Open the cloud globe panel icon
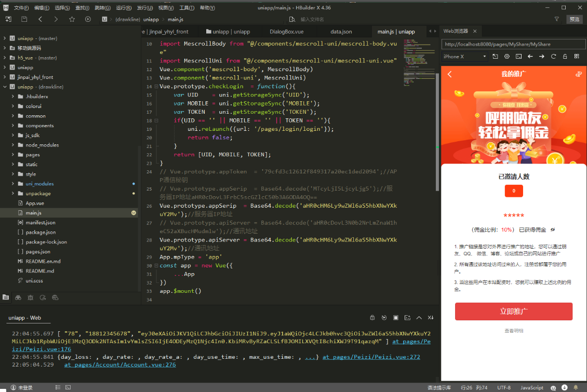 pyautogui.click(x=55, y=298)
